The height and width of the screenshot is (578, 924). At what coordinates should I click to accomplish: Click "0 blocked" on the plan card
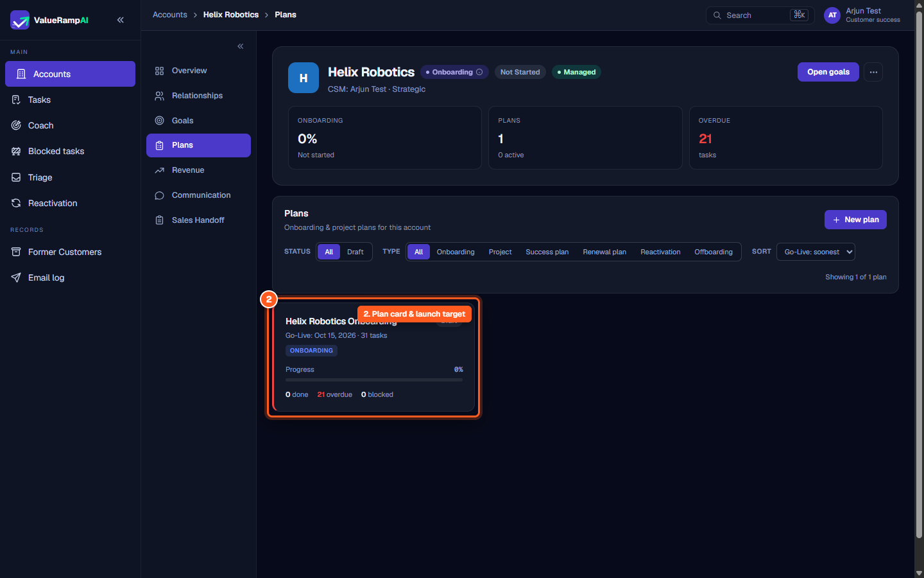[x=377, y=394]
